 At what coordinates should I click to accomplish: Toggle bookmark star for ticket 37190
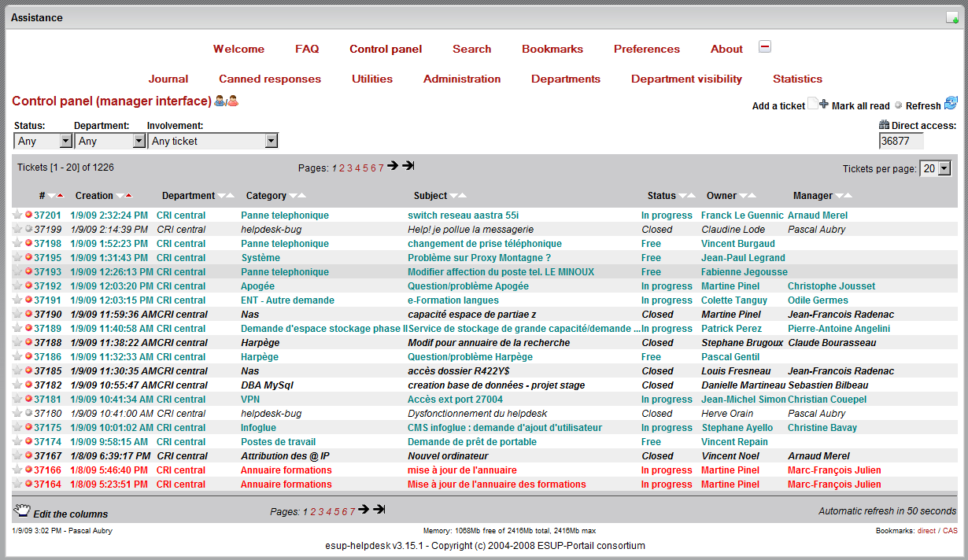pyautogui.click(x=17, y=314)
